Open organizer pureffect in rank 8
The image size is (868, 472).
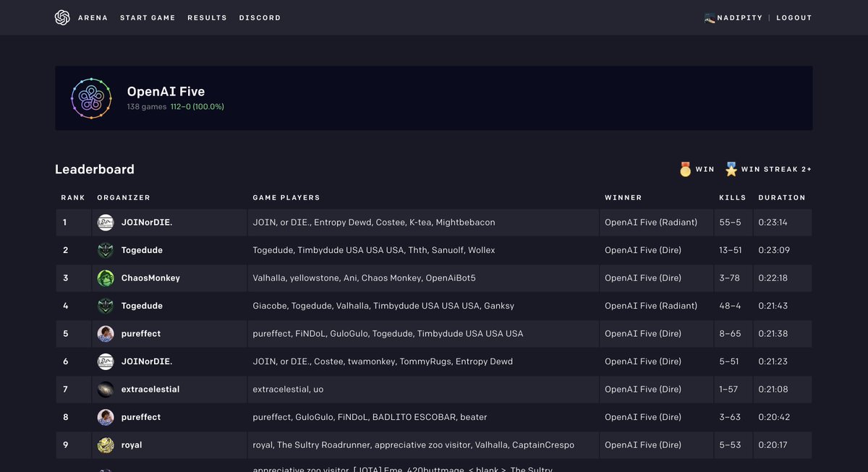tap(141, 417)
